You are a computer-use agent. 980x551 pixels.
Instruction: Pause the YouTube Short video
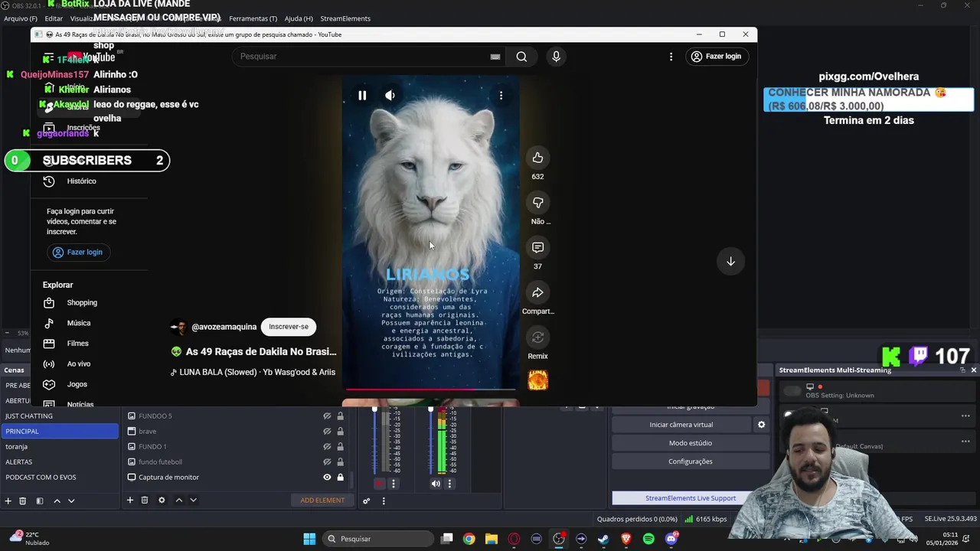pyautogui.click(x=362, y=96)
